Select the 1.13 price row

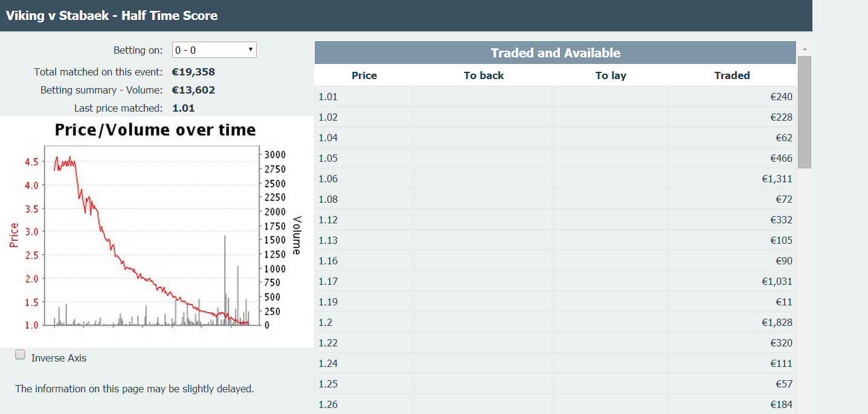(x=555, y=240)
